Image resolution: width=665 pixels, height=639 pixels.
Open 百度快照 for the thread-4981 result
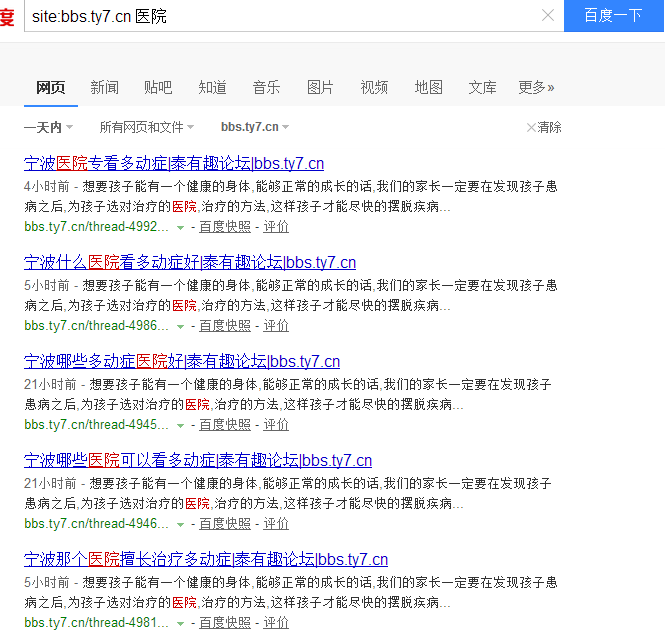click(x=225, y=622)
